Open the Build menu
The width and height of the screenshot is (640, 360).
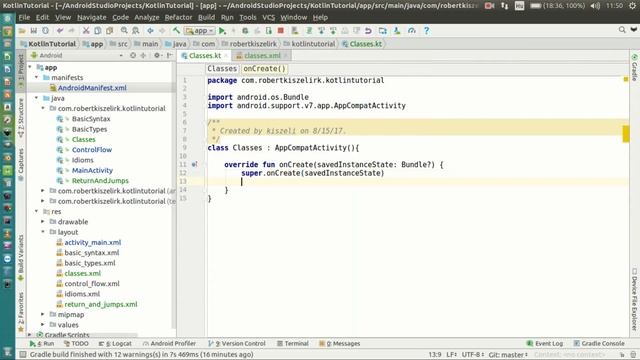206,18
